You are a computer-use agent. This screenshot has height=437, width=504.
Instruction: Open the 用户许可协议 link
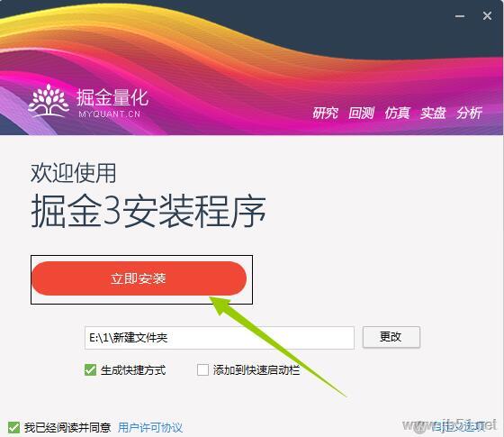click(x=150, y=428)
